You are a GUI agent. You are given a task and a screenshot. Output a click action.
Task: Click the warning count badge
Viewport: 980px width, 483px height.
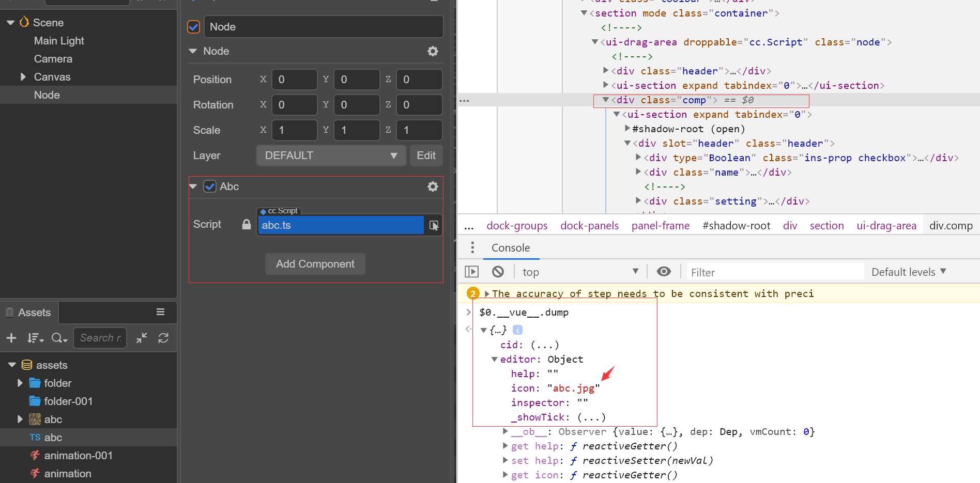tap(473, 293)
